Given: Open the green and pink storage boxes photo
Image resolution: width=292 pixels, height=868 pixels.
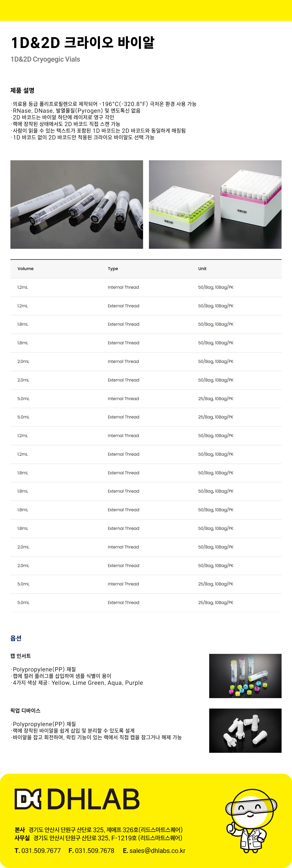Looking at the screenshot, I should click(215, 205).
